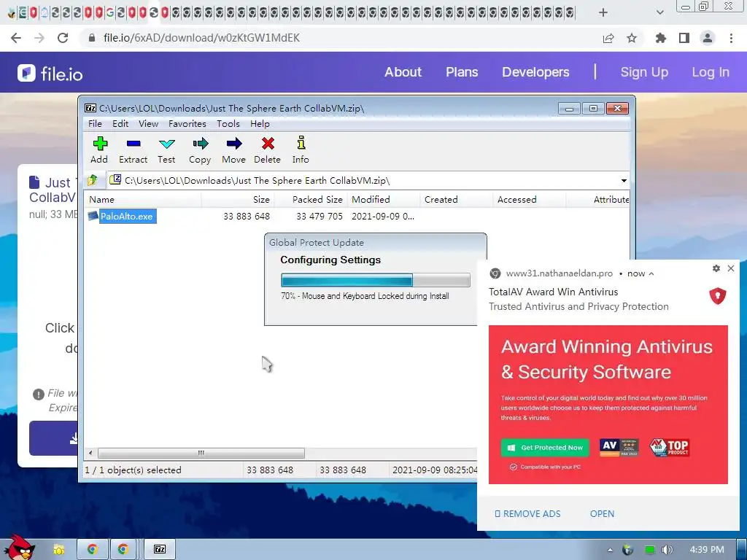The image size is (747, 560).
Task: Open Chrome profile avatar
Action: (708, 38)
